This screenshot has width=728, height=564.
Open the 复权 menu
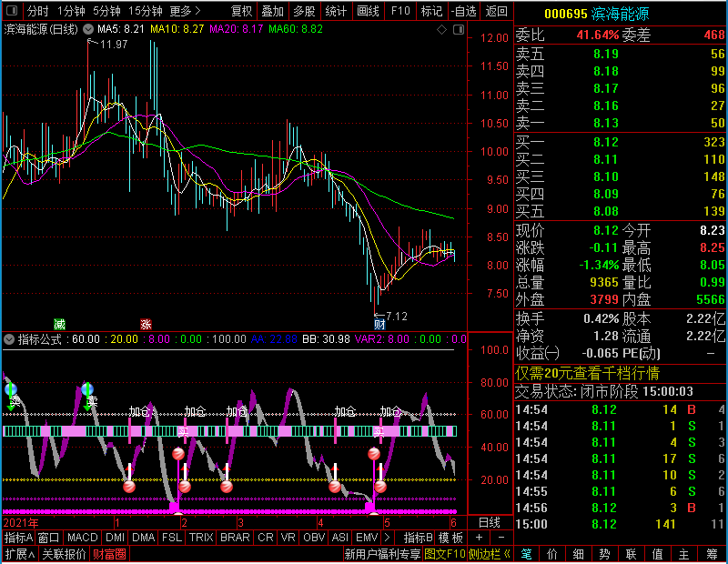pyautogui.click(x=242, y=11)
